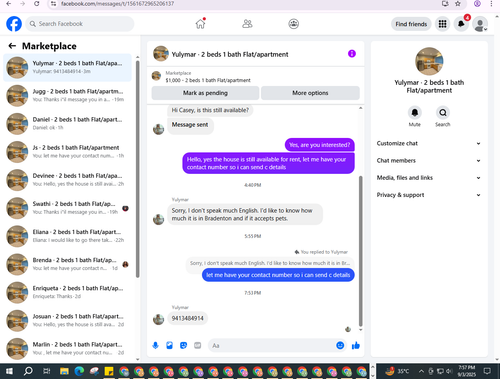
Task: Click the "Hi Casey, is this still available?" message
Action: [210, 110]
